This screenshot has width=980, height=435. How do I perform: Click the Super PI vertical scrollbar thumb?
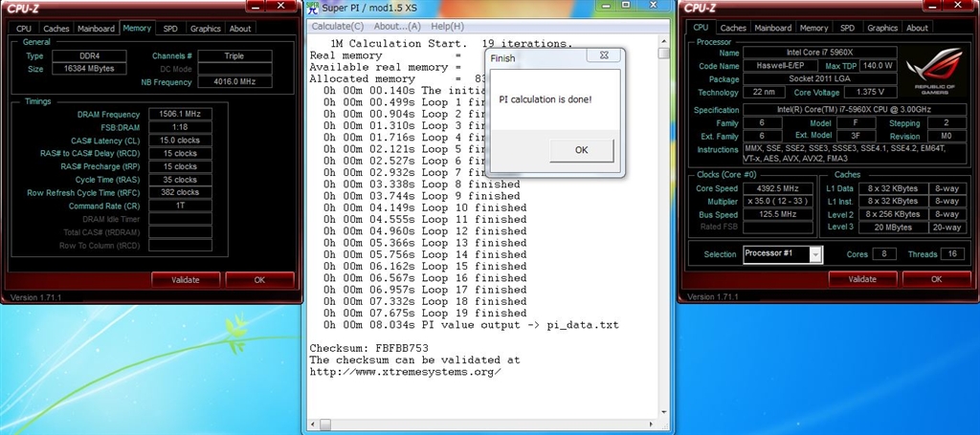664,53
